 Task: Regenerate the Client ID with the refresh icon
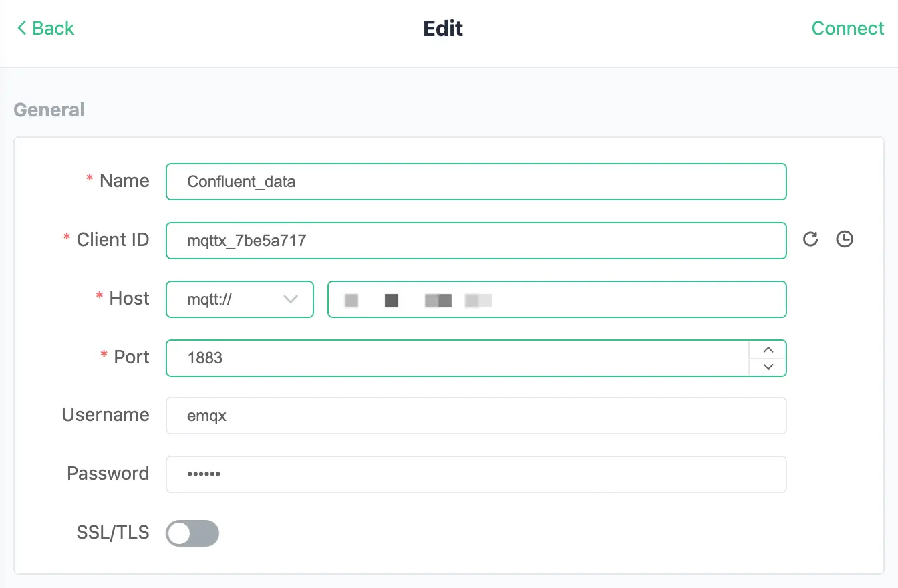pos(810,239)
